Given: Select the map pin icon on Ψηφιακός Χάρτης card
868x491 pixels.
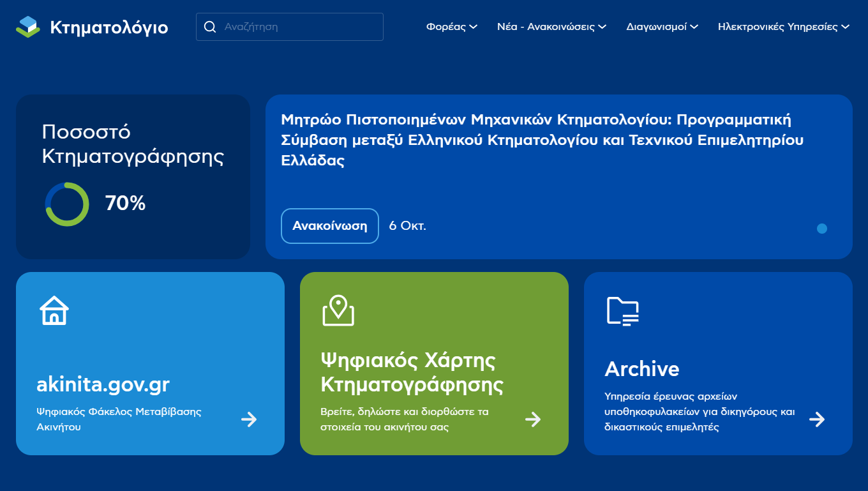Looking at the screenshot, I should (x=340, y=311).
